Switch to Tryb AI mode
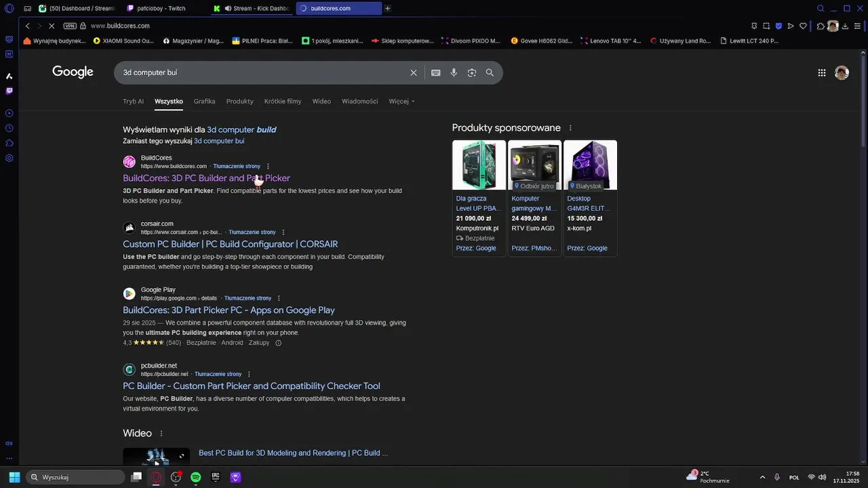 pyautogui.click(x=133, y=101)
